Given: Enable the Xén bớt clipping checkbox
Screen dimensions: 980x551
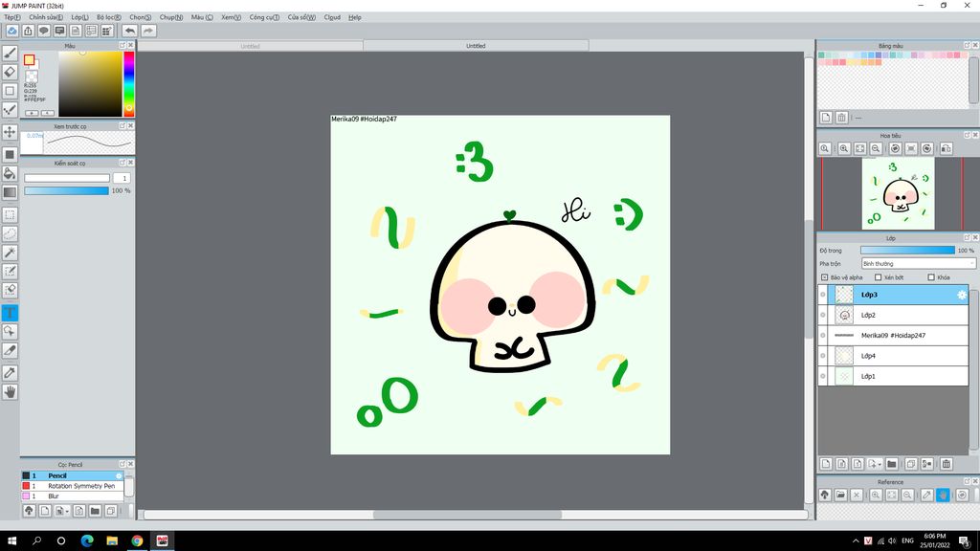Looking at the screenshot, I should pos(879,277).
